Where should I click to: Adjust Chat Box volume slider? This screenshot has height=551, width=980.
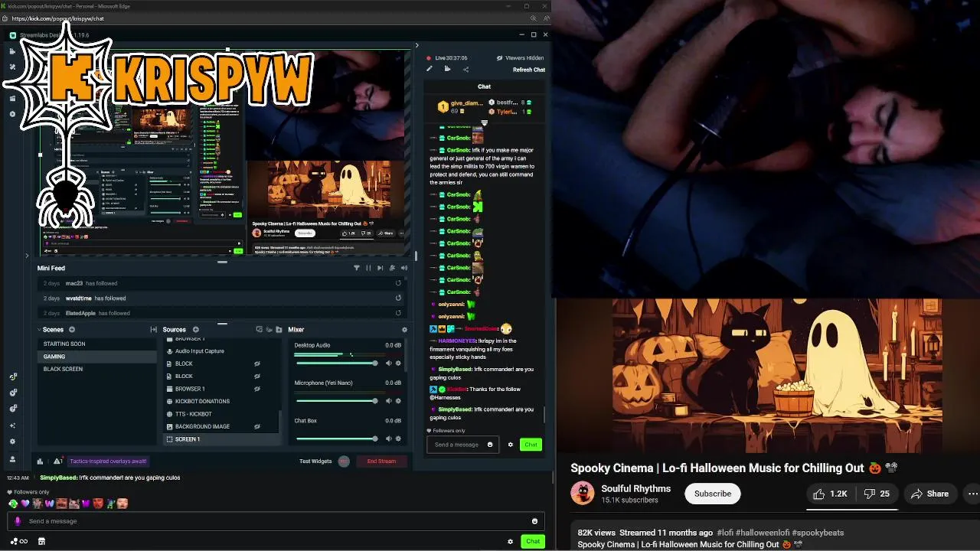(336, 439)
